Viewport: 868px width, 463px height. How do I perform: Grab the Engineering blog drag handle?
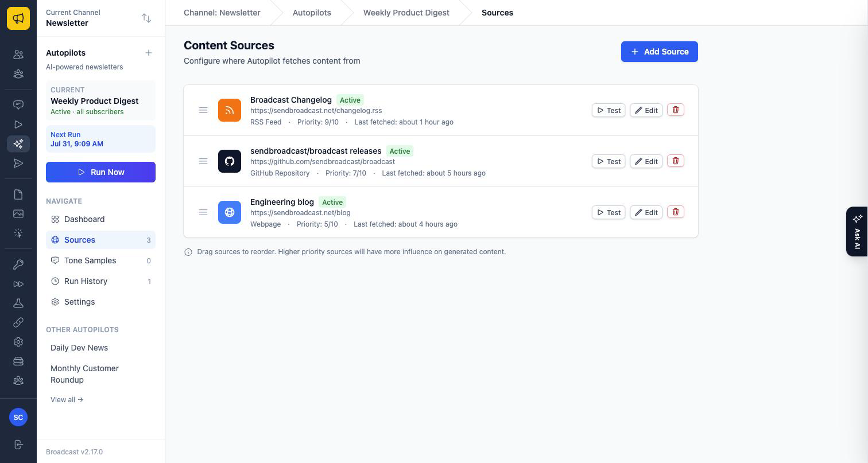point(203,212)
